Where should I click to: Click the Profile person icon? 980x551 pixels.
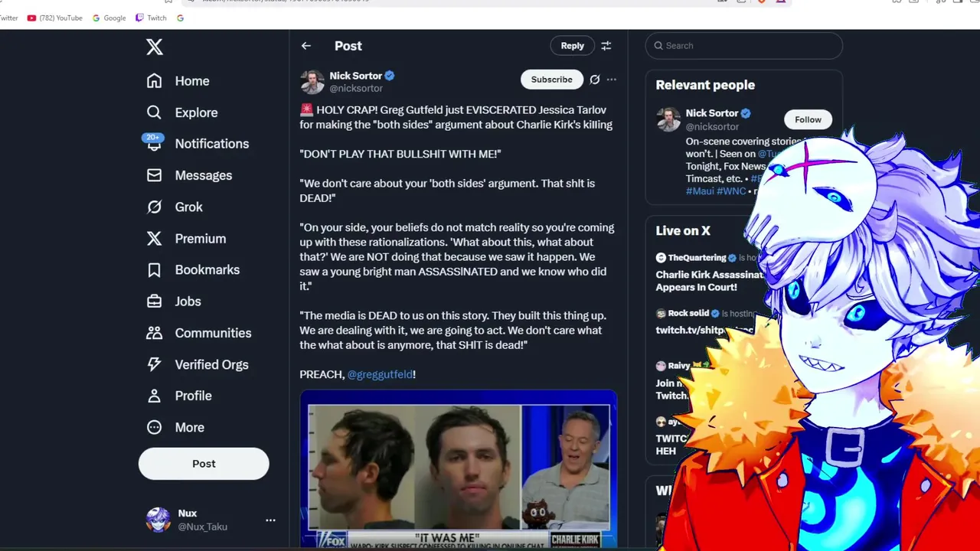(155, 396)
